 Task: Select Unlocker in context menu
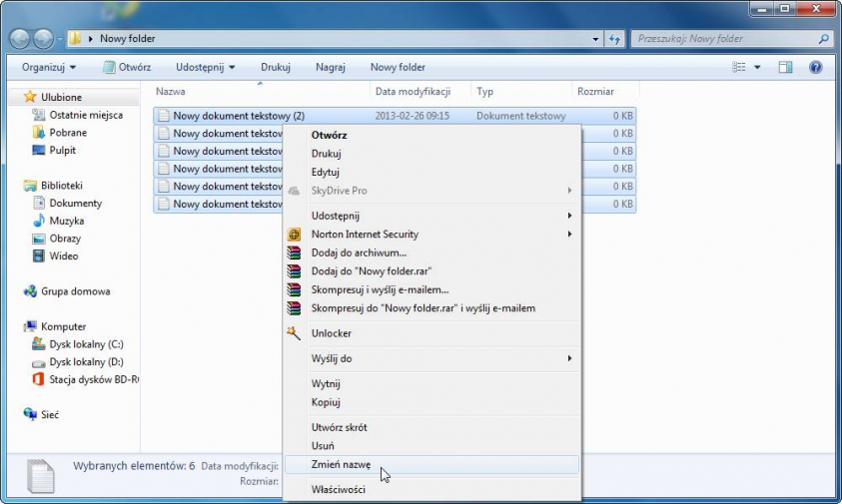(x=331, y=333)
